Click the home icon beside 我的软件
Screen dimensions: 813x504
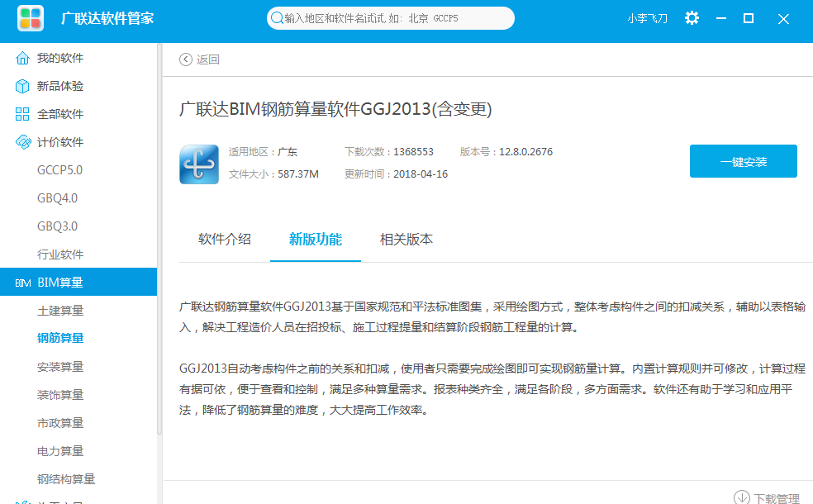[22, 58]
